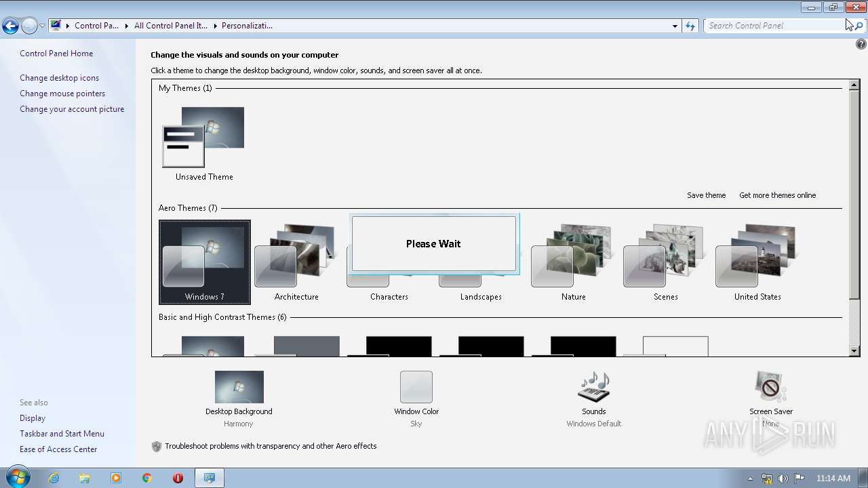Click Get more themes online link
The width and height of the screenshot is (868, 488).
pyautogui.click(x=777, y=195)
